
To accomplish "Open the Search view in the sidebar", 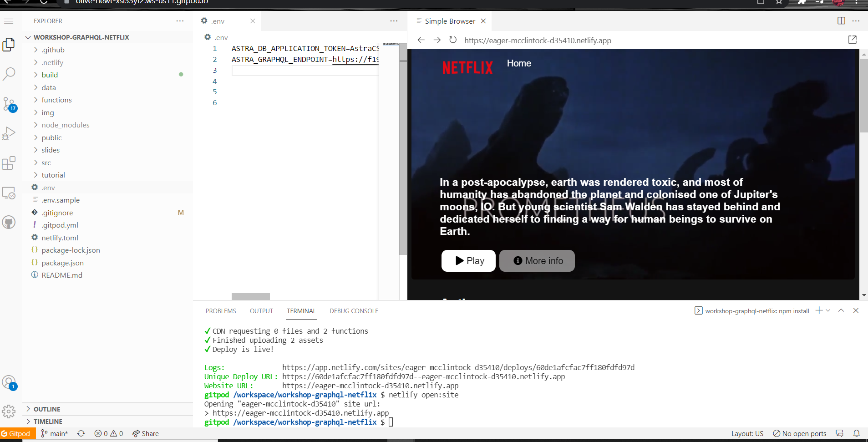I will 9,73.
